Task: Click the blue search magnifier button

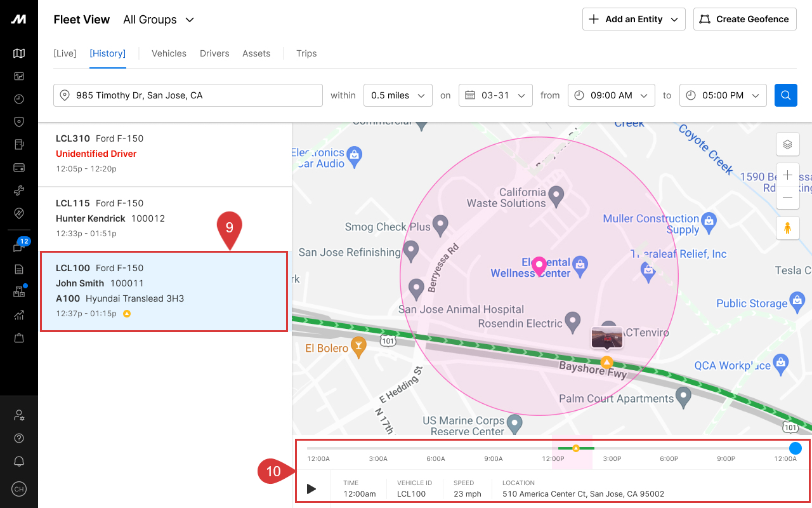Action: tap(785, 95)
